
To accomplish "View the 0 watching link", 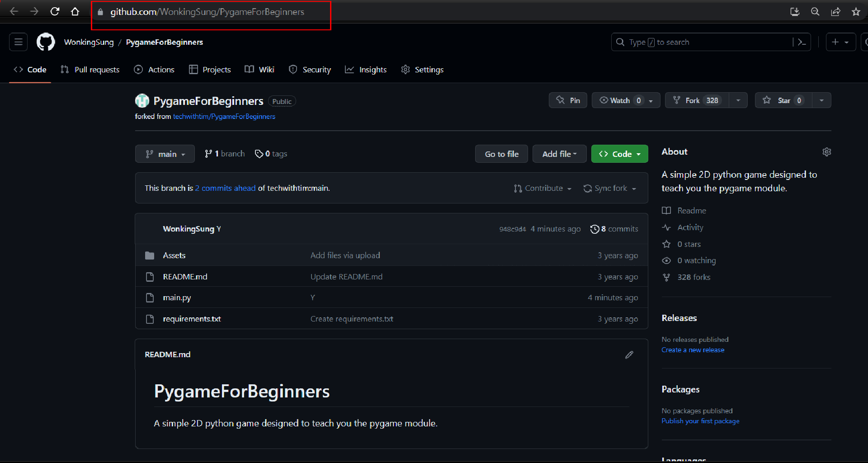I will pos(689,261).
